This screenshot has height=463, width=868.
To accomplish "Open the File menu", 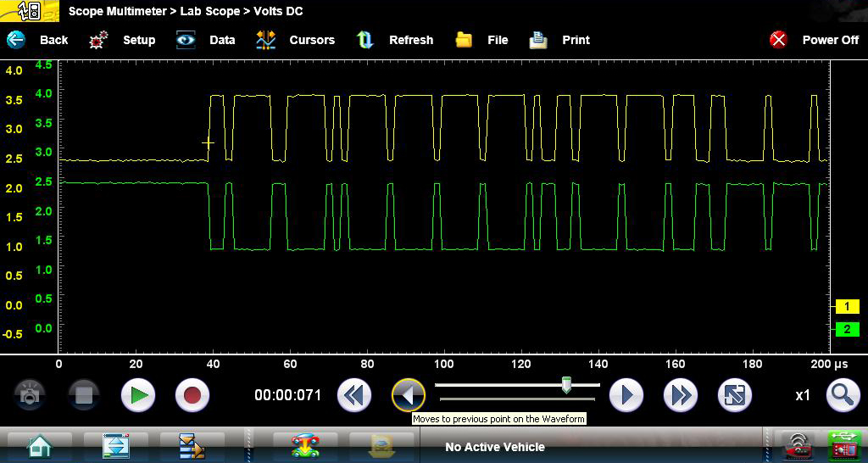I will click(481, 40).
